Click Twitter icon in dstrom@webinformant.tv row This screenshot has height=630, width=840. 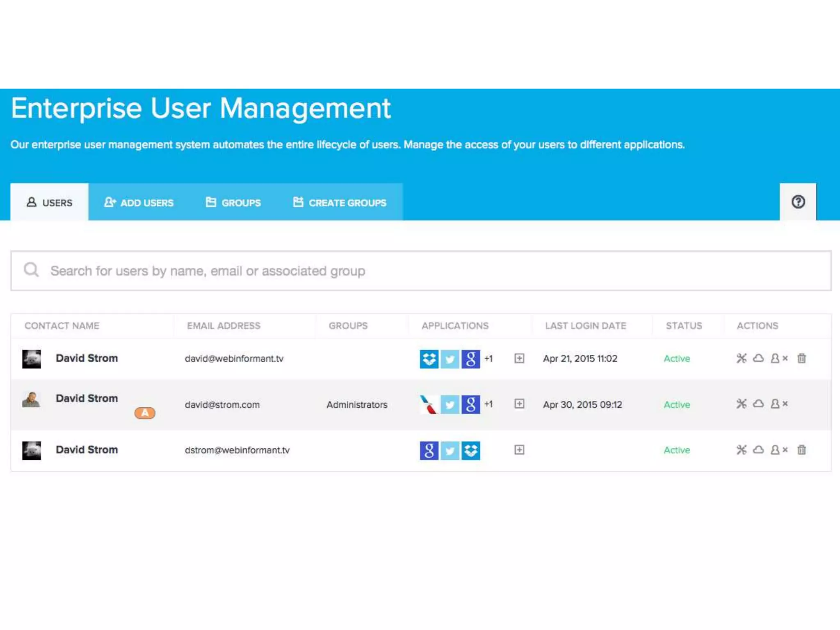[450, 450]
